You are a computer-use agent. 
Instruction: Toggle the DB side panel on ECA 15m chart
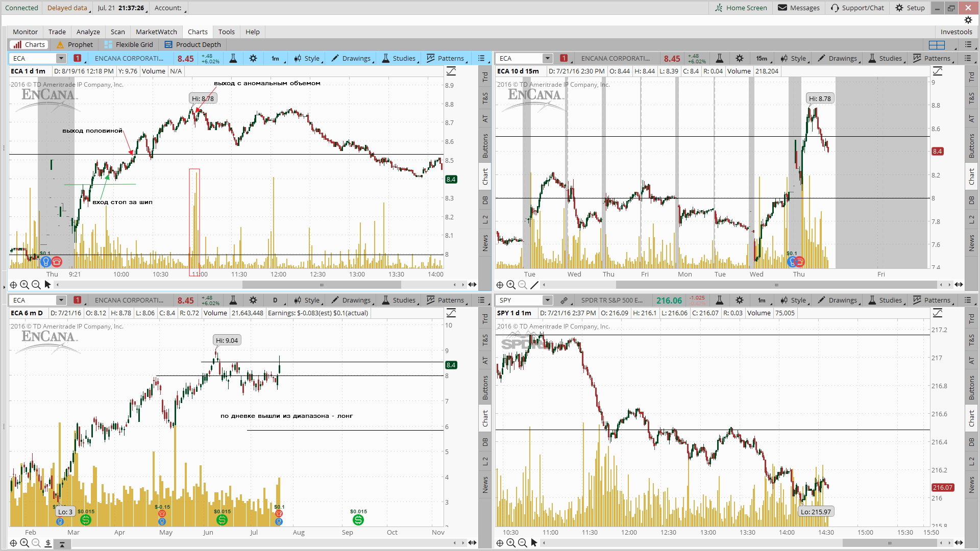pyautogui.click(x=971, y=200)
